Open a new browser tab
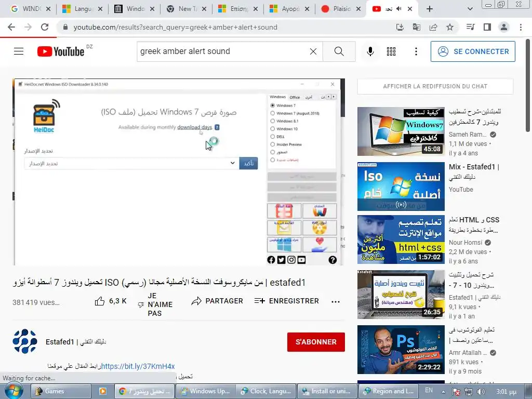 tap(430, 9)
